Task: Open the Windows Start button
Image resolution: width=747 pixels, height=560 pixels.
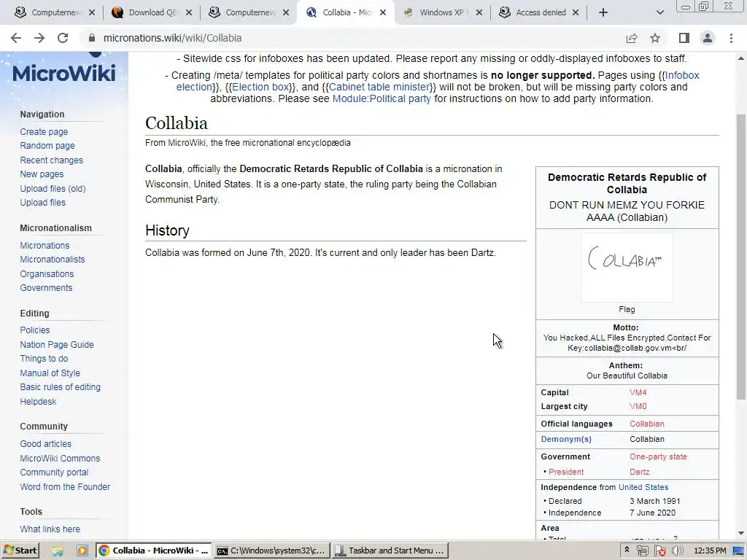Action: point(20,551)
